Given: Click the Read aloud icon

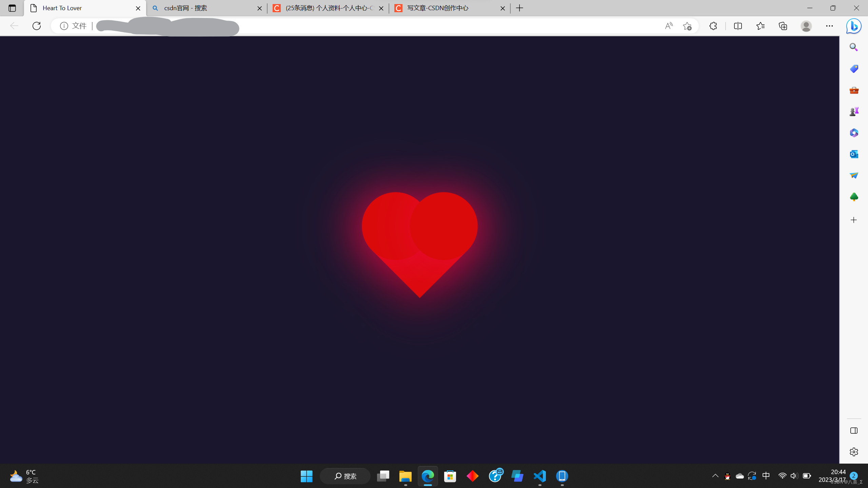Looking at the screenshot, I should click(x=669, y=26).
